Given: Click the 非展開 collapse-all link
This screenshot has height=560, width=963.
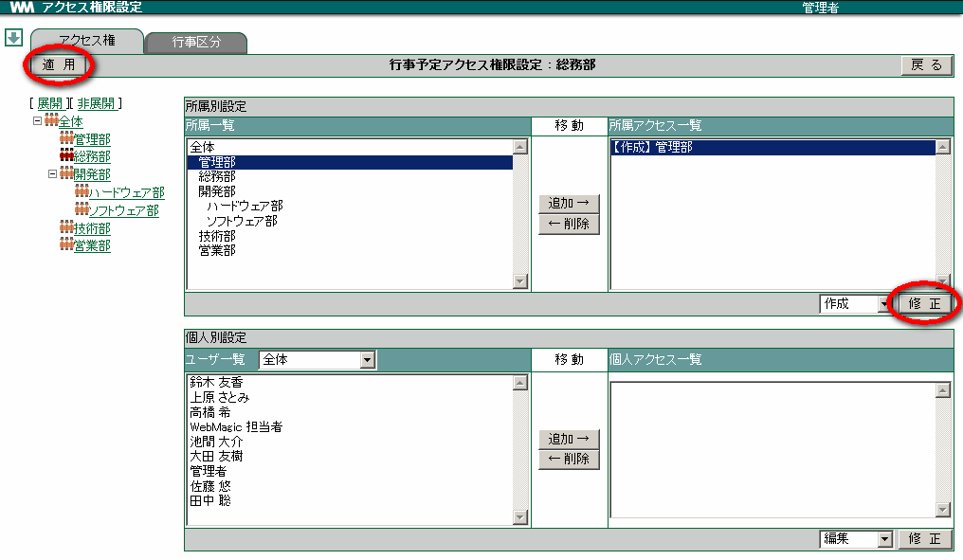Looking at the screenshot, I should pos(96,103).
